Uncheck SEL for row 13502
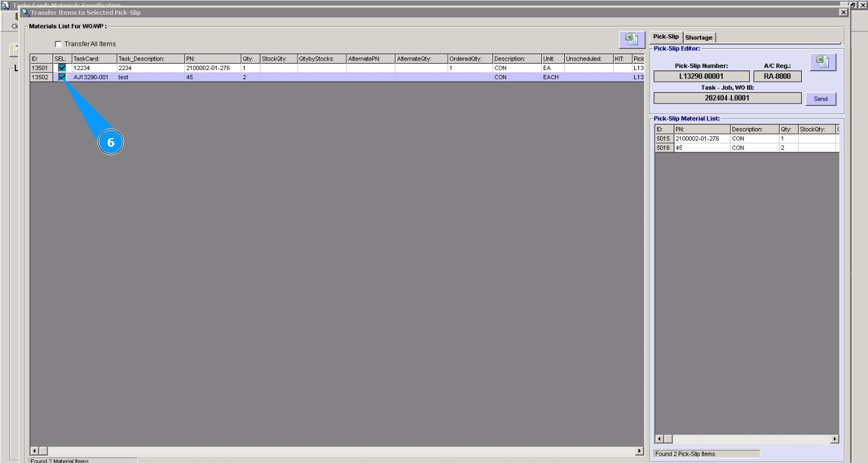Screen dimensions: 868x463 (62, 77)
